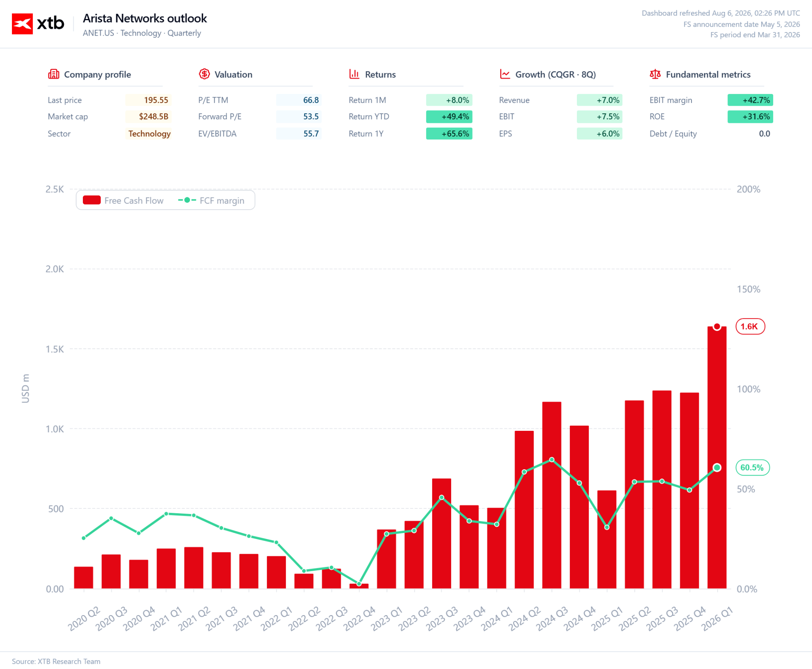The image size is (812, 669).
Task: Click the 2.5K left axis label
Action: 55,189
